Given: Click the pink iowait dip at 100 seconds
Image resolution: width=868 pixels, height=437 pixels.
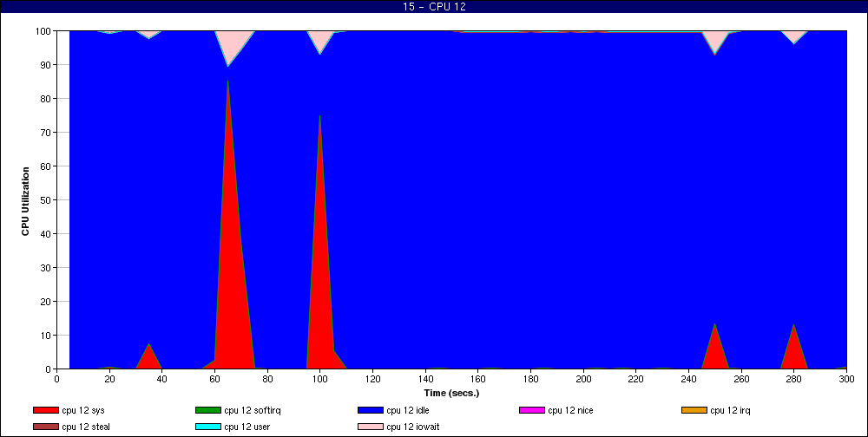Looking at the screenshot, I should pyautogui.click(x=320, y=40).
